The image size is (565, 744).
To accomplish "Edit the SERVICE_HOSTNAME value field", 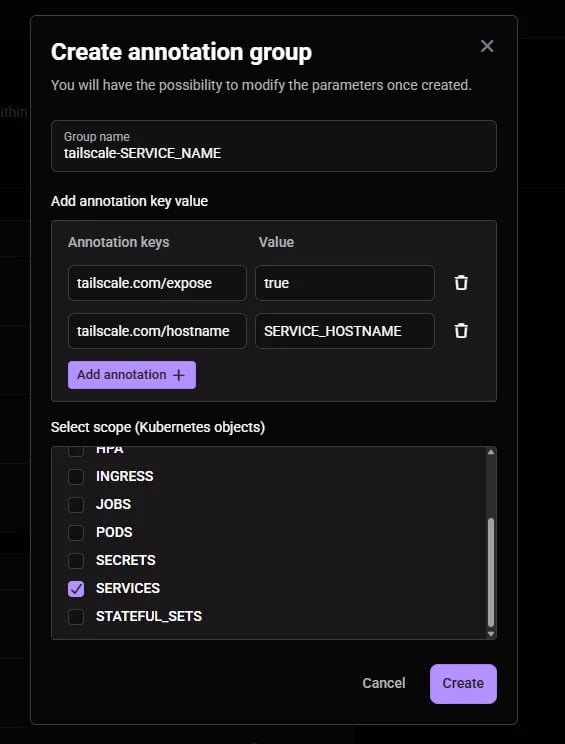I will (345, 331).
